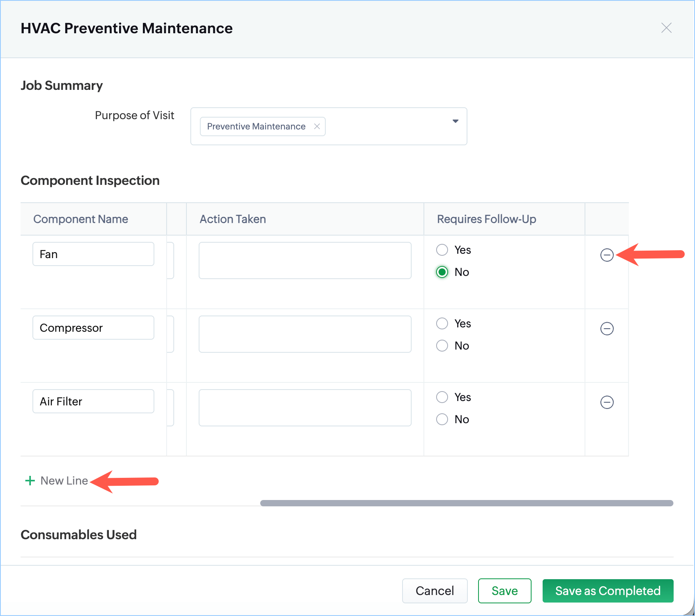This screenshot has width=695, height=616.
Task: Select No follow-up for Air Filter
Action: click(x=442, y=419)
